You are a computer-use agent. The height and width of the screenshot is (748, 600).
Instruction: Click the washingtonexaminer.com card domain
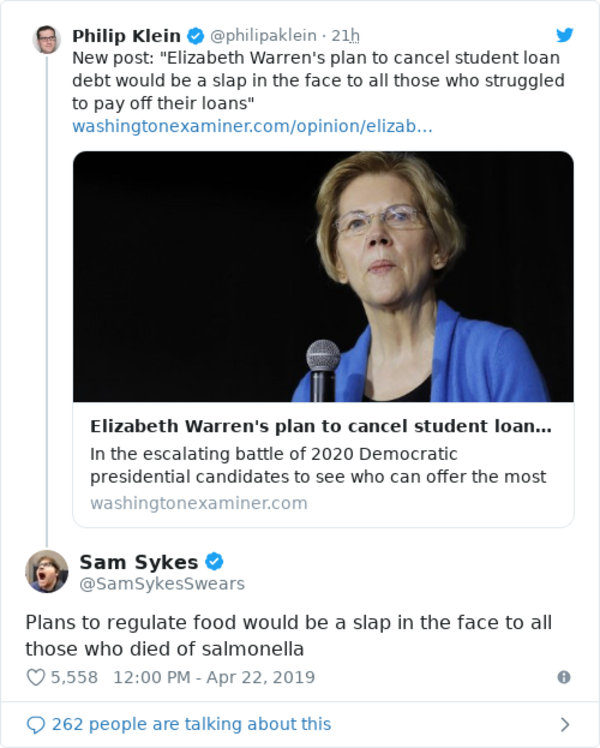(x=198, y=503)
